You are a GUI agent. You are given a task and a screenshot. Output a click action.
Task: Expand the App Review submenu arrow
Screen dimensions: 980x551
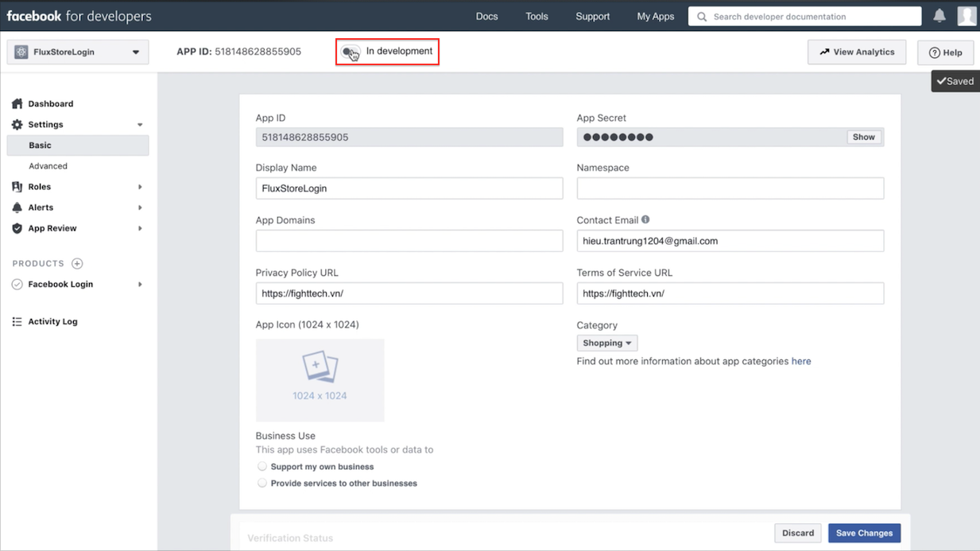(x=140, y=228)
